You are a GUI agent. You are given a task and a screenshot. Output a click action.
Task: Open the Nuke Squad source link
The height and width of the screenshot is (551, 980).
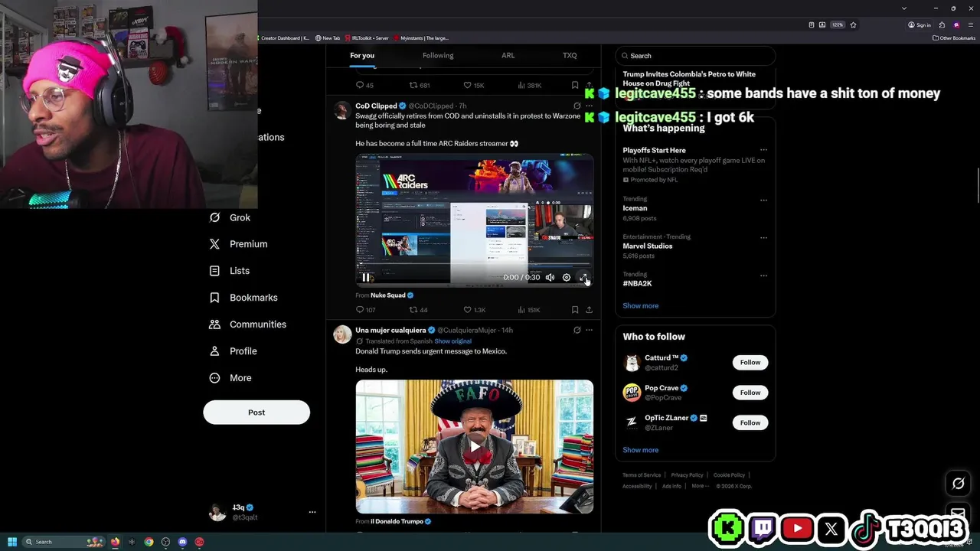click(x=388, y=295)
